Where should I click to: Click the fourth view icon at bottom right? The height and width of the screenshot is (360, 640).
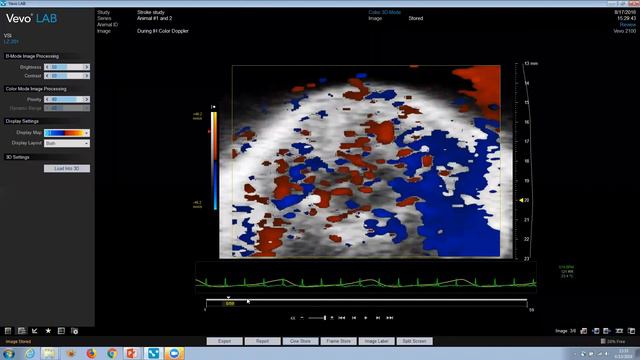(x=619, y=331)
